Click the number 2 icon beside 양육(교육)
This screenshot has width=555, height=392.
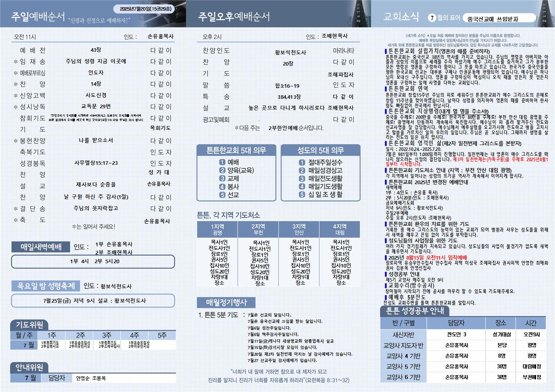pos(222,170)
